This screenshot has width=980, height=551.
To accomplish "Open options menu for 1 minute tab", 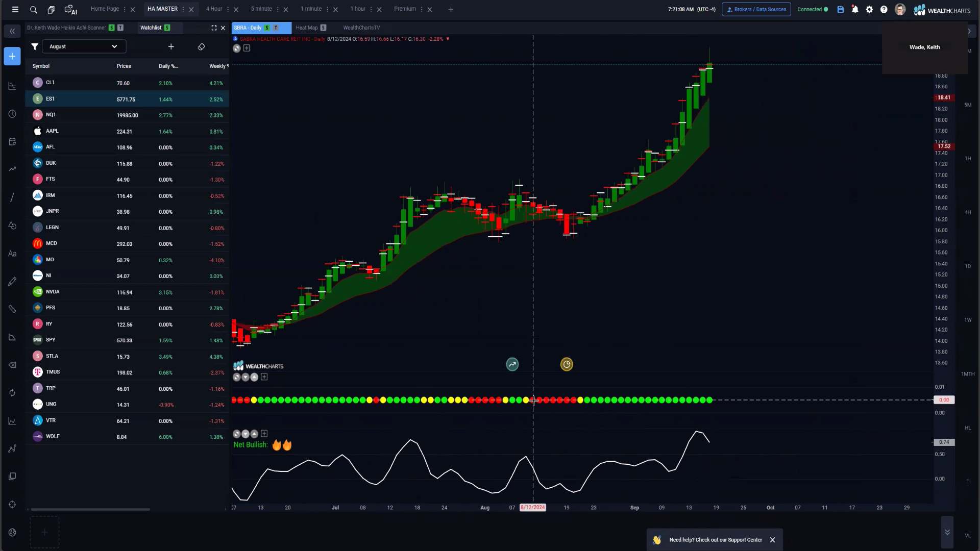I will tap(327, 9).
